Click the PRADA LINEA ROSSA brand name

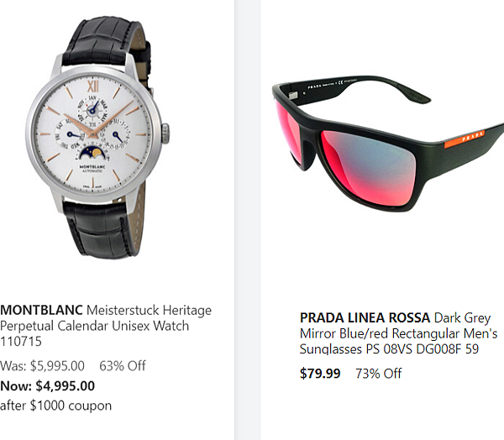click(365, 318)
